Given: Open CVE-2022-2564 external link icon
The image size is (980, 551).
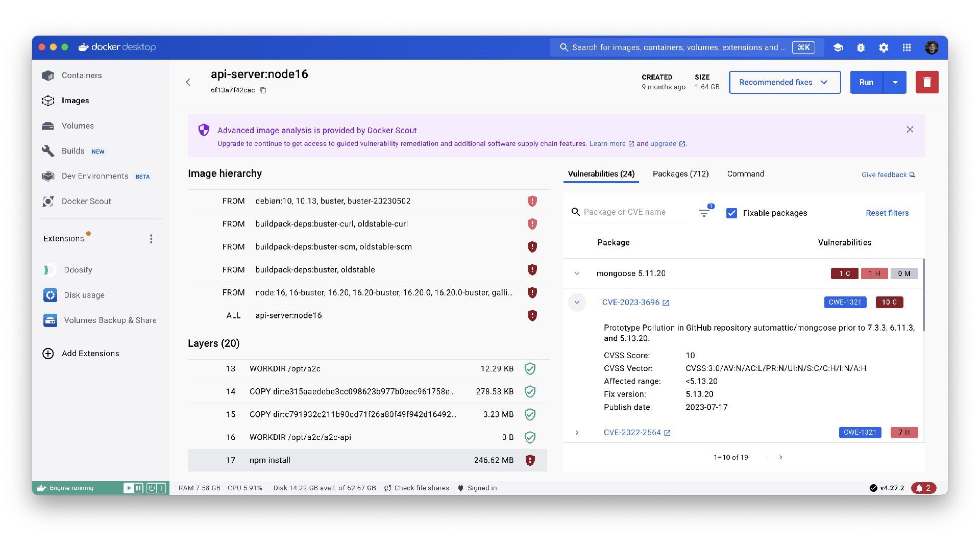Looking at the screenshot, I should 667,433.
